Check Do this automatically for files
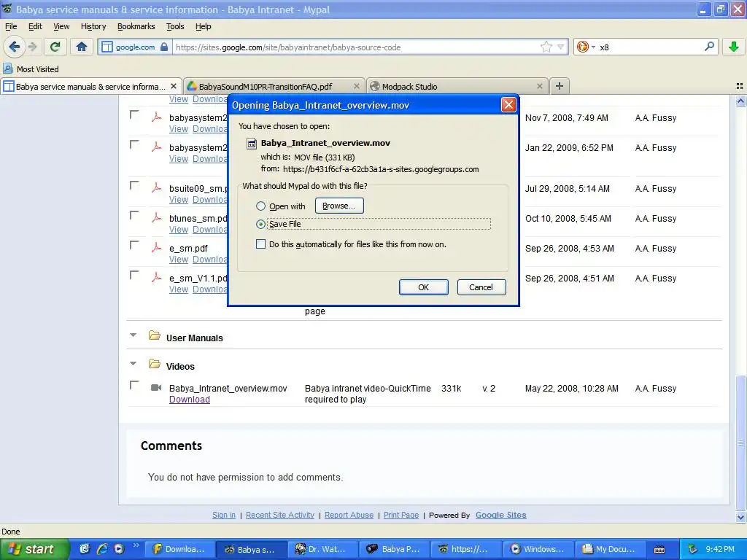 (260, 244)
